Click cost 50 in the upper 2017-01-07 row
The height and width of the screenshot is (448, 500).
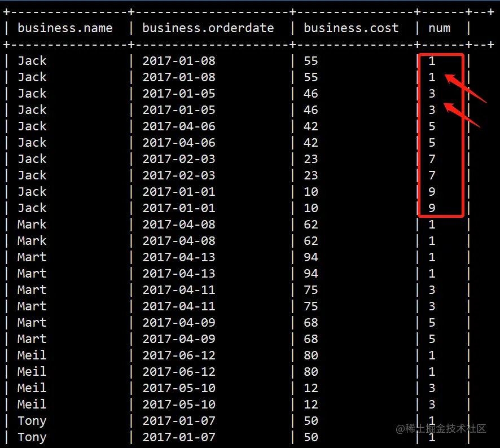[310, 420]
